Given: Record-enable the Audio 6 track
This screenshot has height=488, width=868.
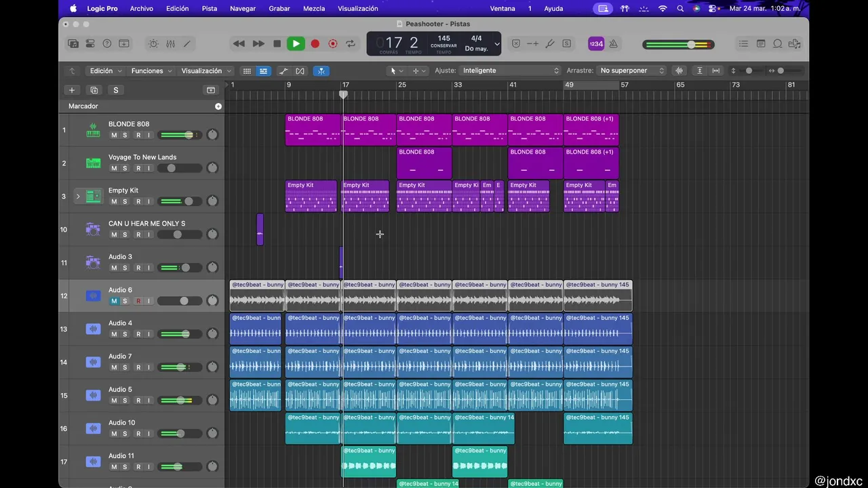Looking at the screenshot, I should click(138, 301).
